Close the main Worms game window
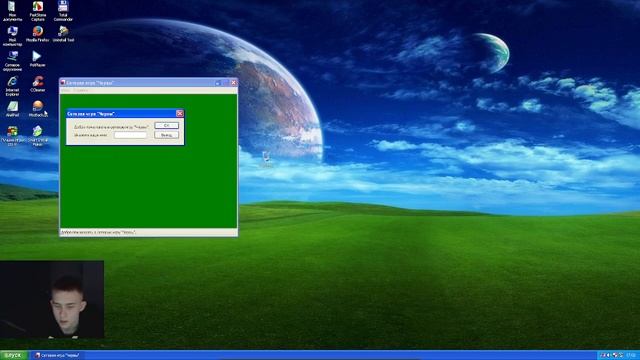Image resolution: width=640 pixels, height=360 pixels. (x=233, y=83)
